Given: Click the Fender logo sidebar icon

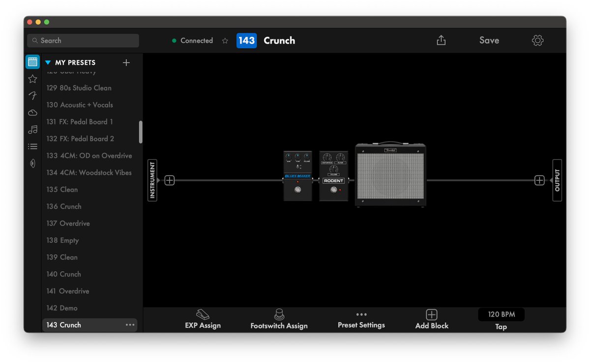Looking at the screenshot, I should pyautogui.click(x=32, y=96).
